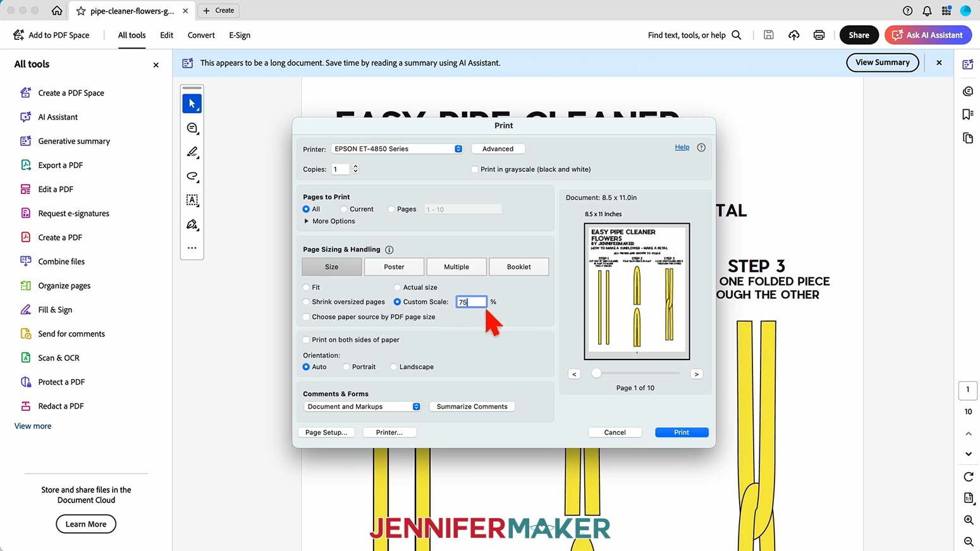
Task: Open the Printer dropdown EPSON ET-4850
Action: [x=397, y=149]
